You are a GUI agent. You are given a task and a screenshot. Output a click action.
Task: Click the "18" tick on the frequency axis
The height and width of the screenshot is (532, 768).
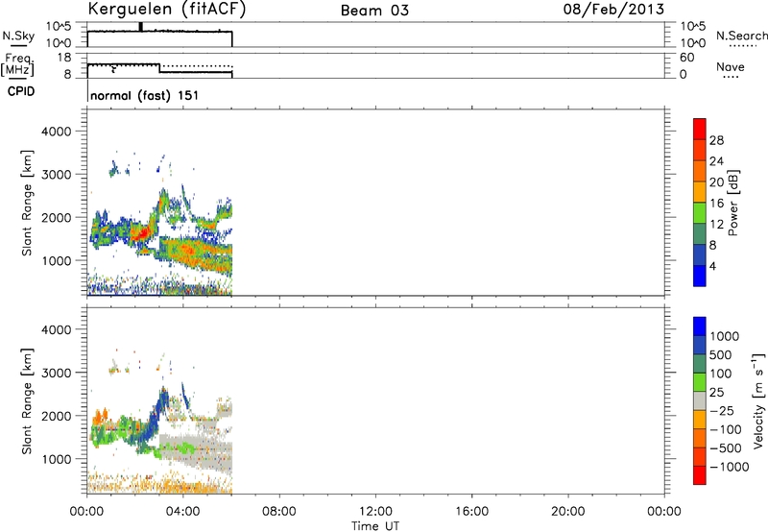click(x=64, y=58)
